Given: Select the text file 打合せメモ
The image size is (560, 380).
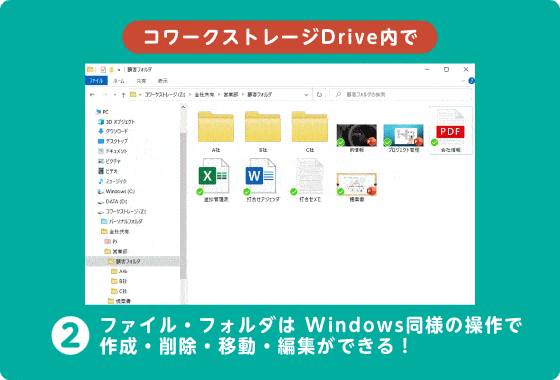Looking at the screenshot, I should click(309, 176).
